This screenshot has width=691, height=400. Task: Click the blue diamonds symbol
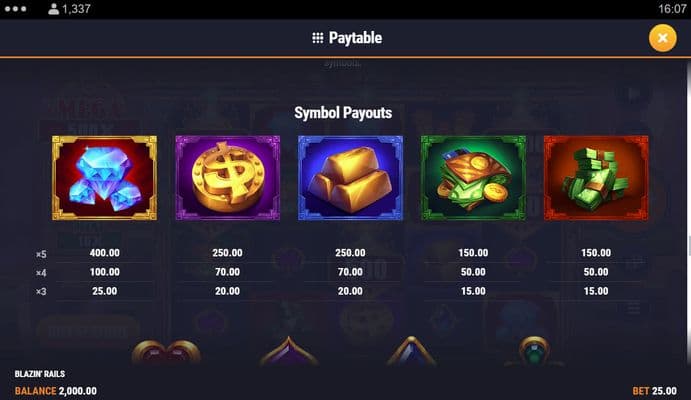pos(104,178)
